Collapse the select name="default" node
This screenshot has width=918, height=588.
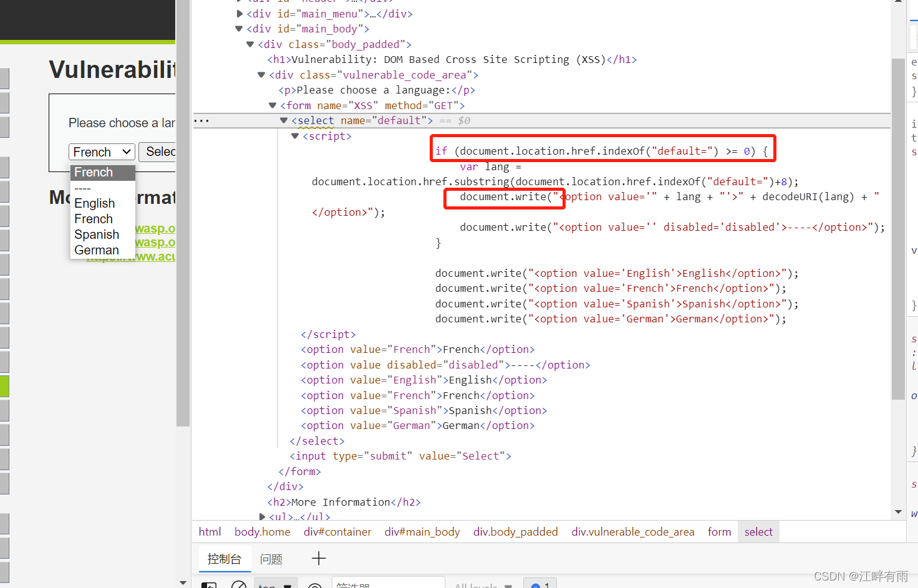click(x=284, y=120)
